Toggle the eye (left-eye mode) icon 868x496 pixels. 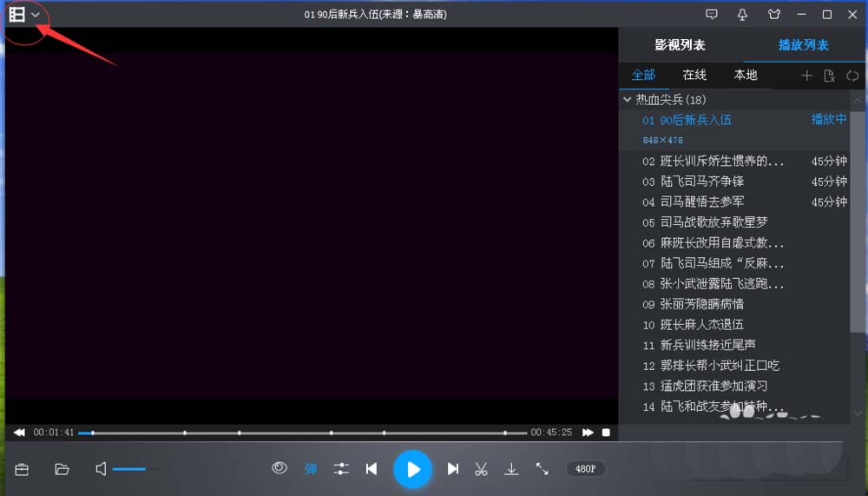[279, 468]
